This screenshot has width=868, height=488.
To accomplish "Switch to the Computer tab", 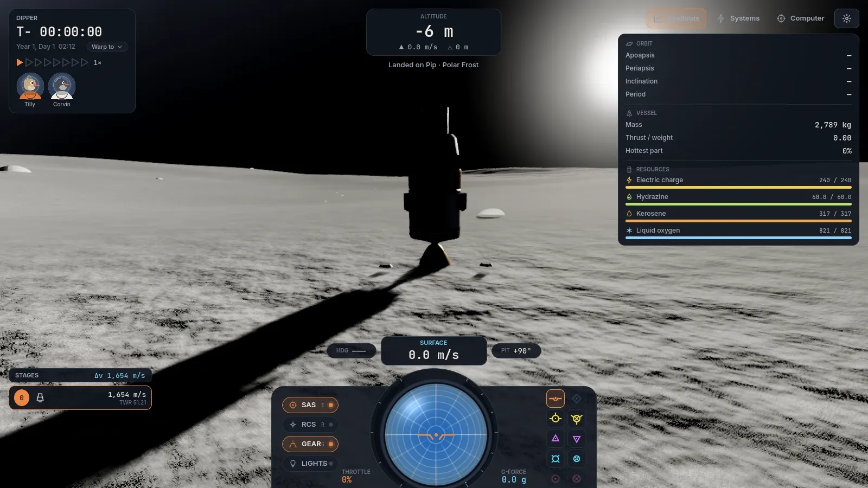I will point(801,18).
